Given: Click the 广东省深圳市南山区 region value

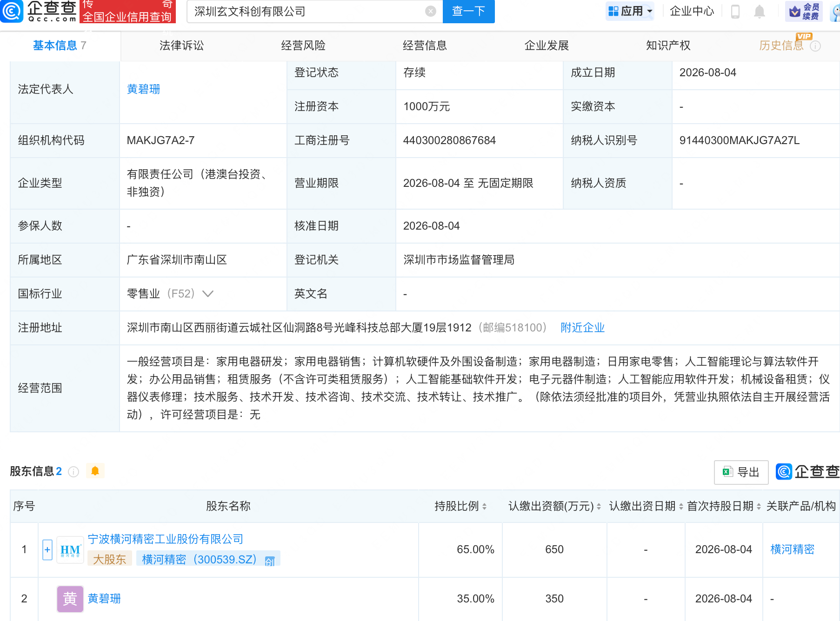Looking at the screenshot, I should click(177, 260).
